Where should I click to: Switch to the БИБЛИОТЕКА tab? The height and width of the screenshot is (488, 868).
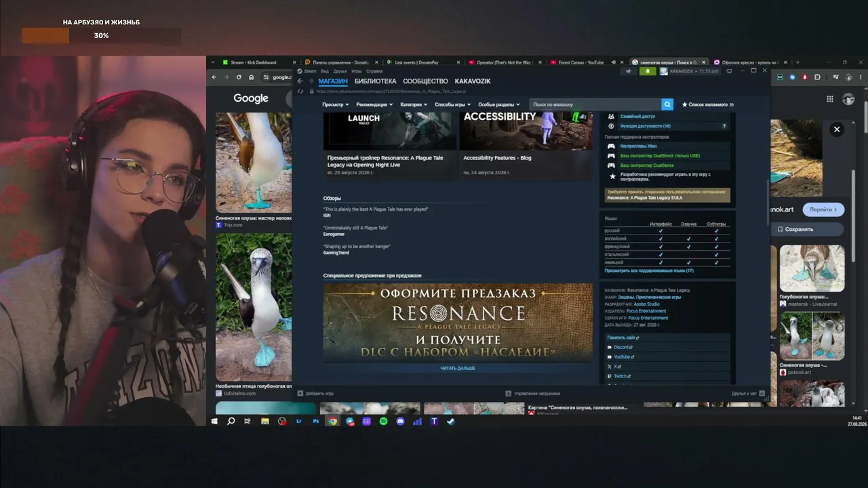(375, 81)
